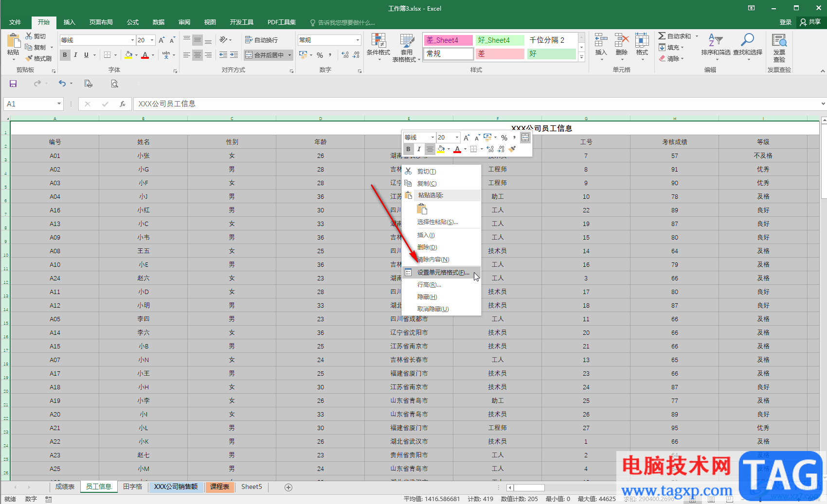Viewport: 827px width, 504px height.
Task: Toggle center alignment in ribbon
Action: pyautogui.click(x=197, y=55)
